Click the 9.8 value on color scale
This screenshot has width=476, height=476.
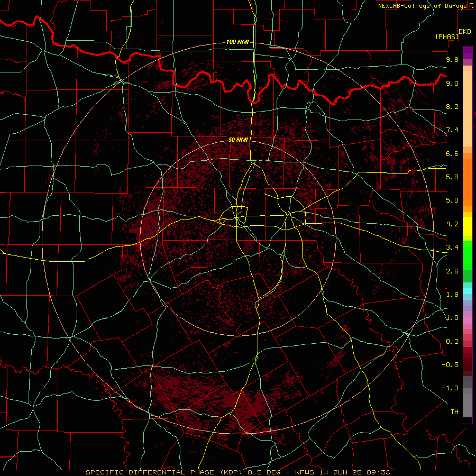(452, 59)
